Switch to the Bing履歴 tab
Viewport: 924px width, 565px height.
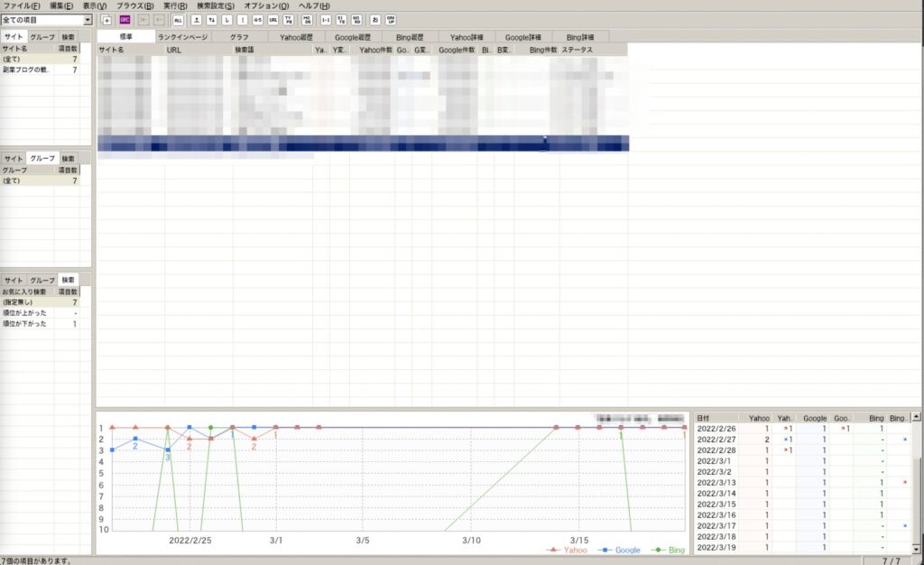(x=409, y=37)
